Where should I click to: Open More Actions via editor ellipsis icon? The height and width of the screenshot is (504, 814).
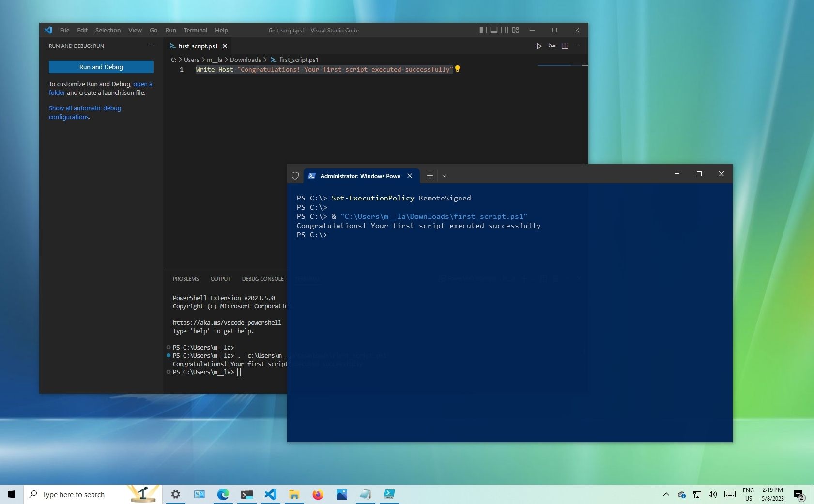tap(577, 46)
